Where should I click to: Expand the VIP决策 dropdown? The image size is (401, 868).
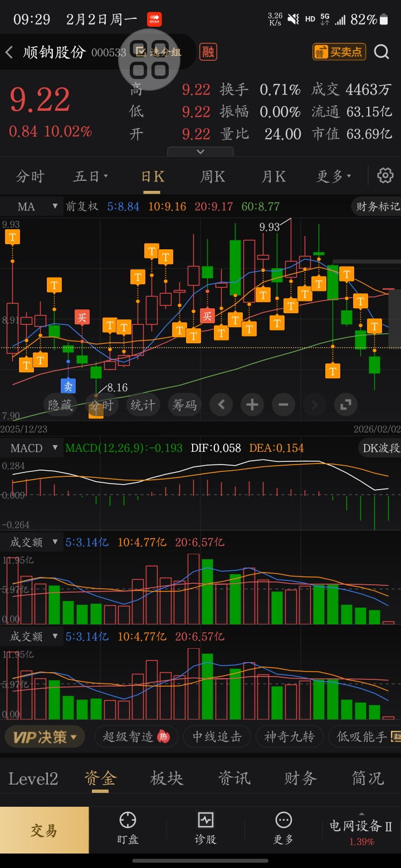[x=45, y=737]
